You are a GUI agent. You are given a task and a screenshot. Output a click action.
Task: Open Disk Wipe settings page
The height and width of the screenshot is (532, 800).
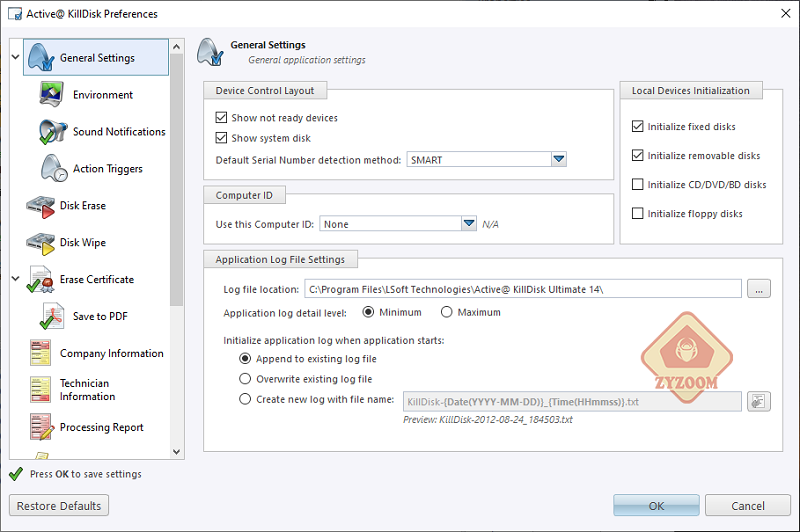point(83,243)
